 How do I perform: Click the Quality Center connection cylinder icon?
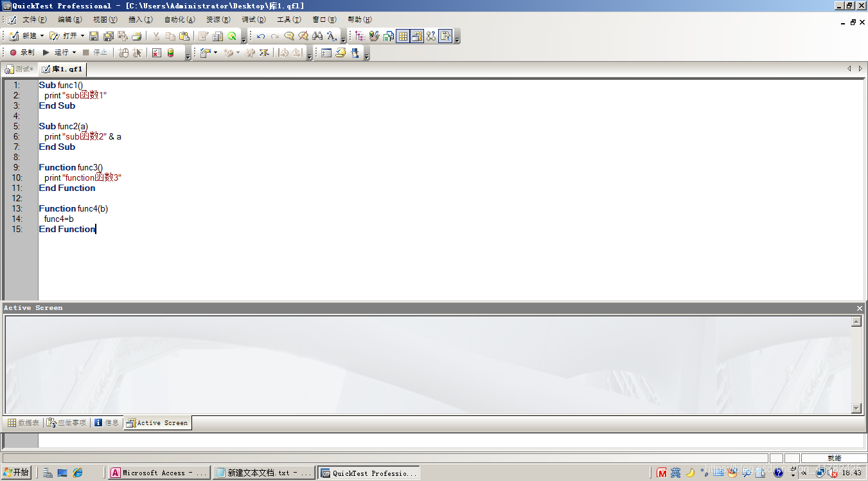tap(170, 52)
